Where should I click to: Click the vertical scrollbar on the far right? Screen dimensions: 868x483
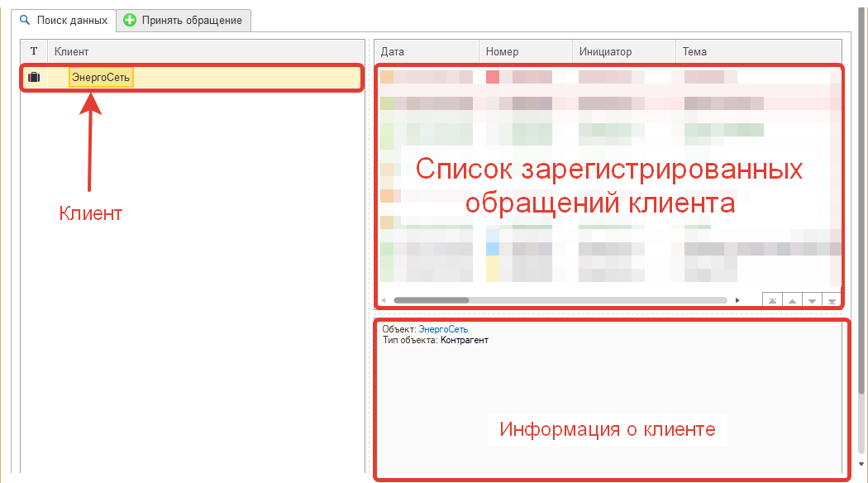pos(861,248)
